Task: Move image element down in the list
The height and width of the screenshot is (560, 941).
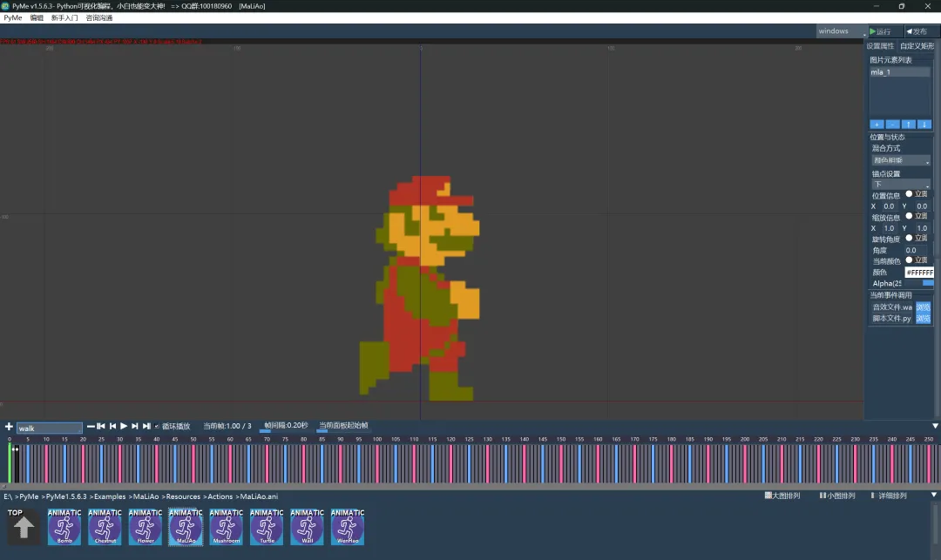Action: click(x=924, y=125)
